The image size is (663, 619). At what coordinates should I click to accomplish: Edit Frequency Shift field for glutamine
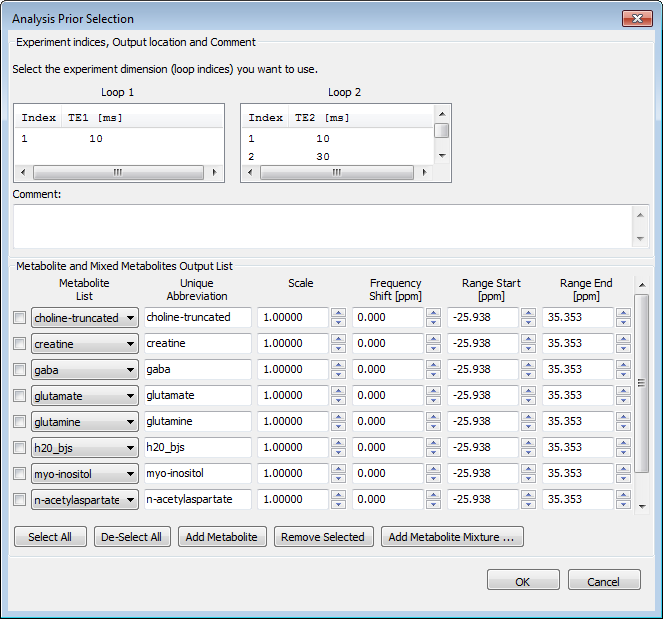coord(388,421)
